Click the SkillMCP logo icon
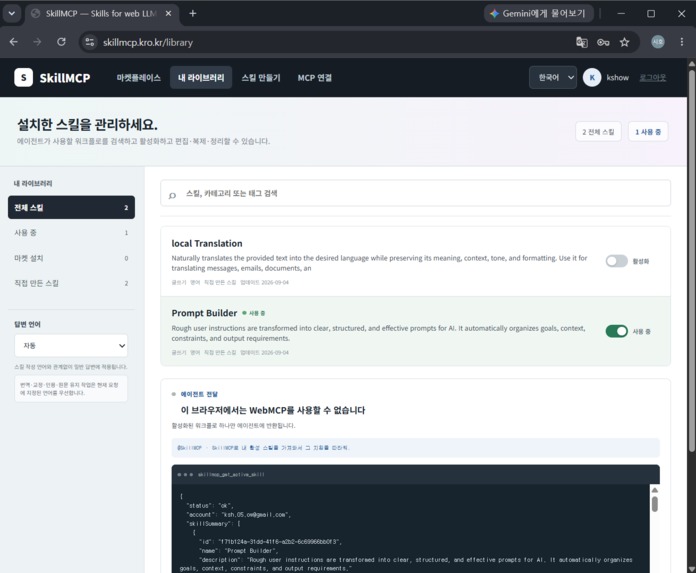696x573 pixels. pyautogui.click(x=23, y=78)
